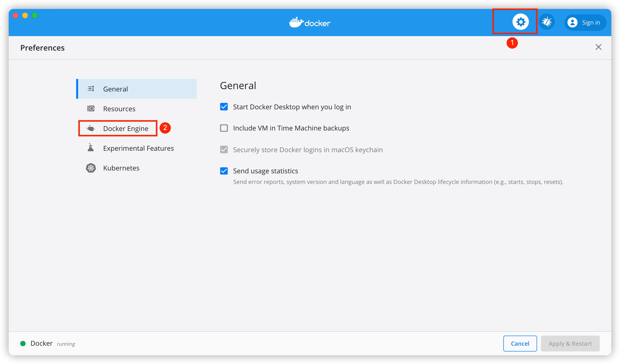Screen dimensions: 620x364
Task: Click the Preferences heading text
Action: point(42,48)
